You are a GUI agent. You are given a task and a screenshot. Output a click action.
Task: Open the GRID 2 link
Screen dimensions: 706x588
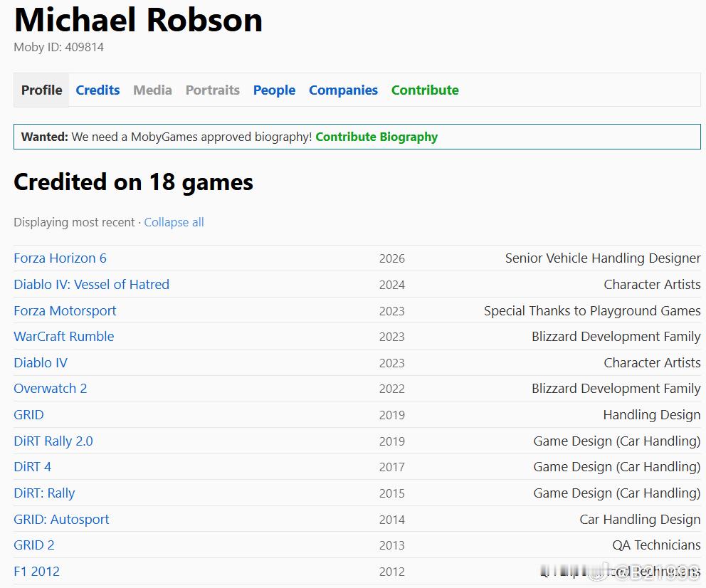pyautogui.click(x=33, y=545)
